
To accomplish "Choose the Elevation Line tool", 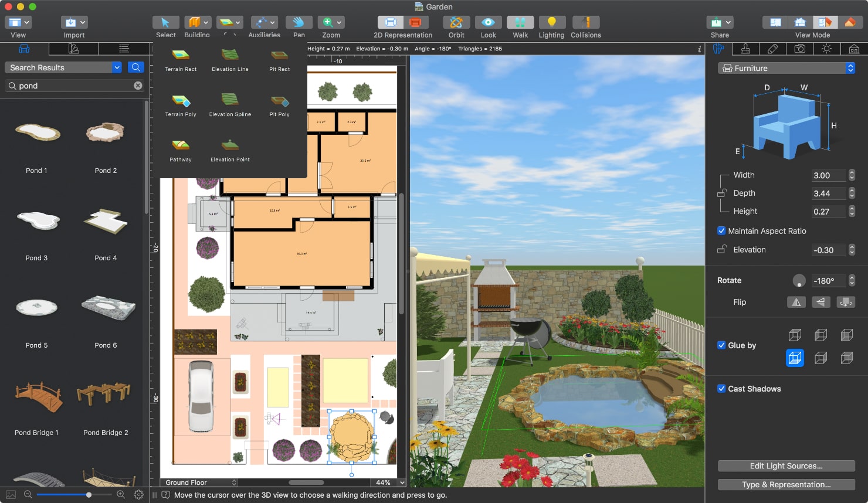I will point(230,60).
